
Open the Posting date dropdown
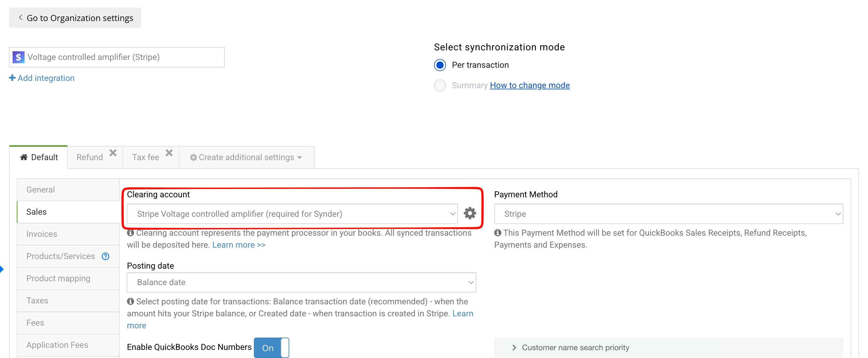pos(301,282)
